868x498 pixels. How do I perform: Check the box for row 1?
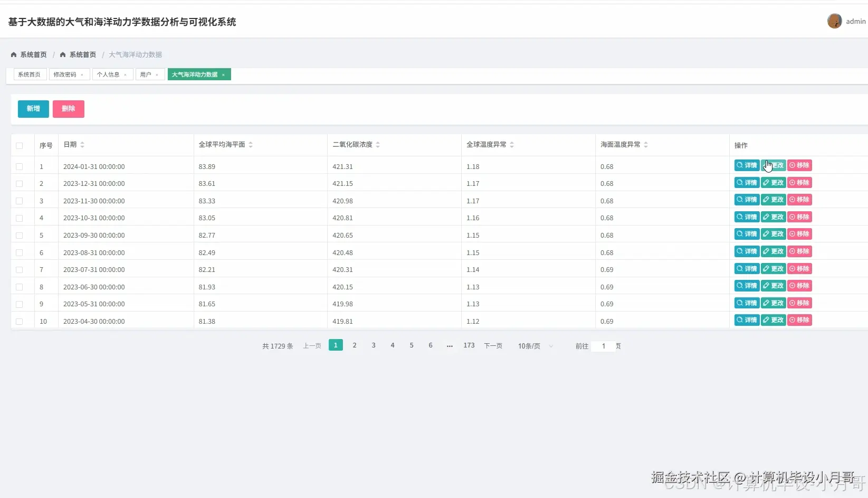point(20,166)
